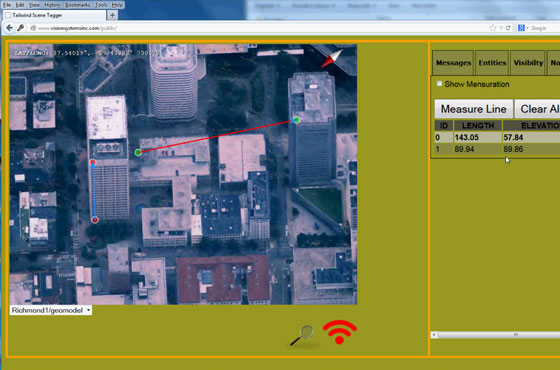Open the History menu
The image size is (560, 370).
coord(52,5)
